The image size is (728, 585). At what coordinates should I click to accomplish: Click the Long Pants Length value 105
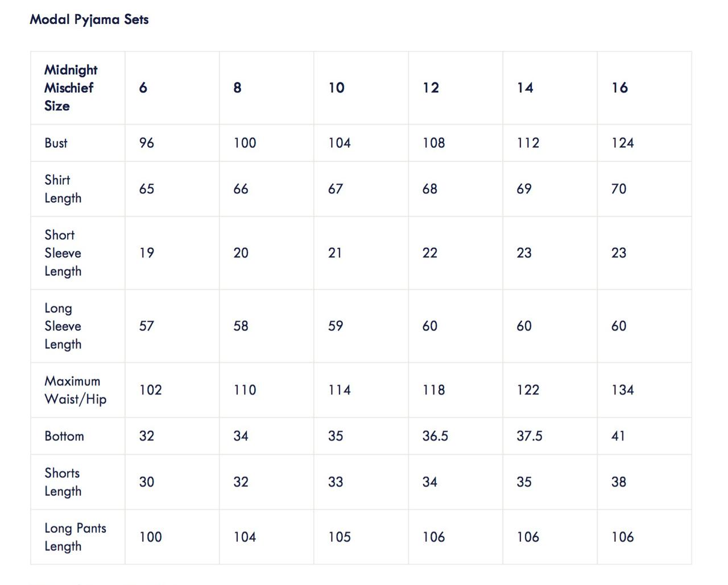pos(340,537)
